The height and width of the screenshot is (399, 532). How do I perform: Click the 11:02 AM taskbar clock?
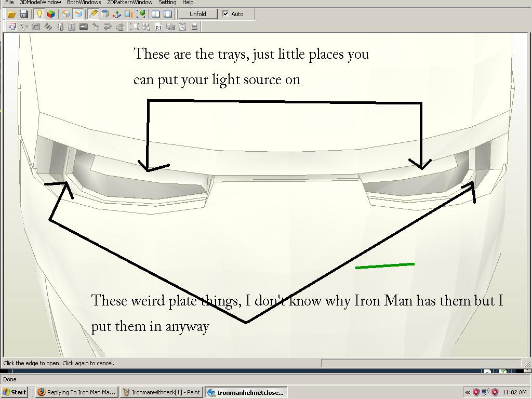[514, 393]
